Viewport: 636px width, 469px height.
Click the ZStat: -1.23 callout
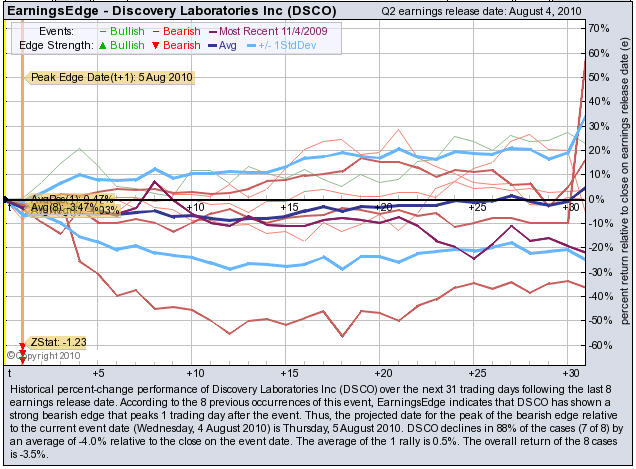tap(58, 341)
